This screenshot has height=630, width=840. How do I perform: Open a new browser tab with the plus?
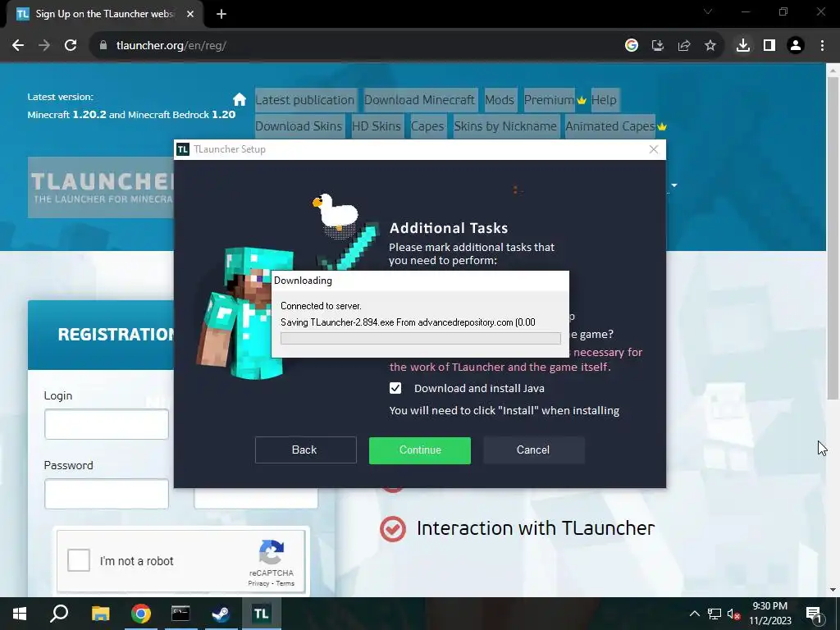(221, 14)
